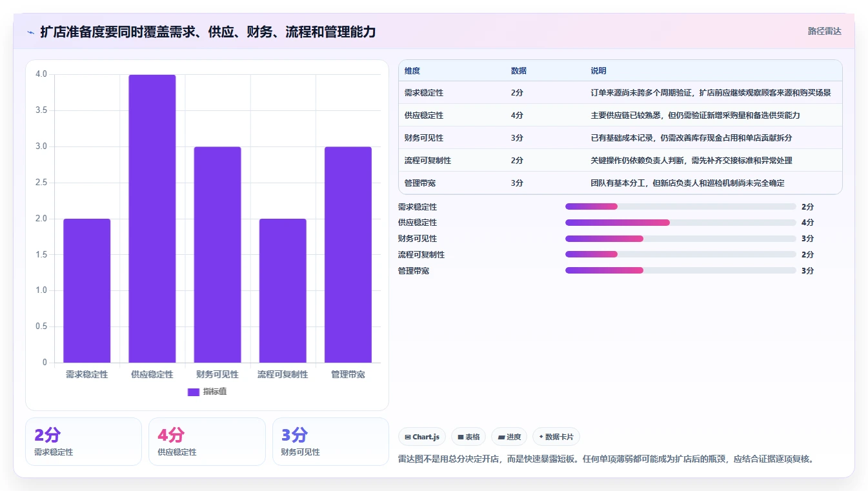The width and height of the screenshot is (868, 491).
Task: Click the lightning icon beside the title
Action: point(31,32)
